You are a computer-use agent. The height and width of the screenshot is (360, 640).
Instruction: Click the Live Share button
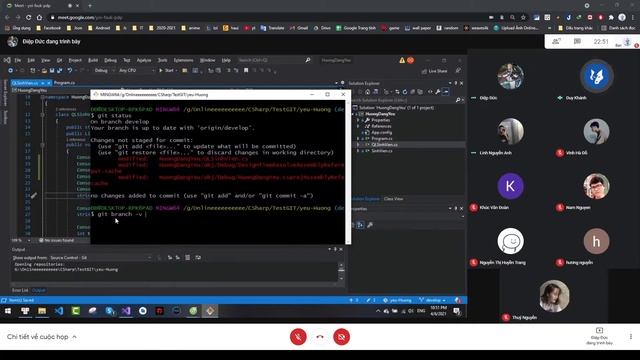pos(435,71)
